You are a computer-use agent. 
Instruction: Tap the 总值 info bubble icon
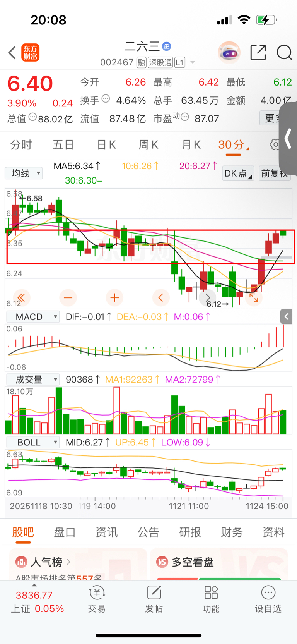click(x=33, y=117)
